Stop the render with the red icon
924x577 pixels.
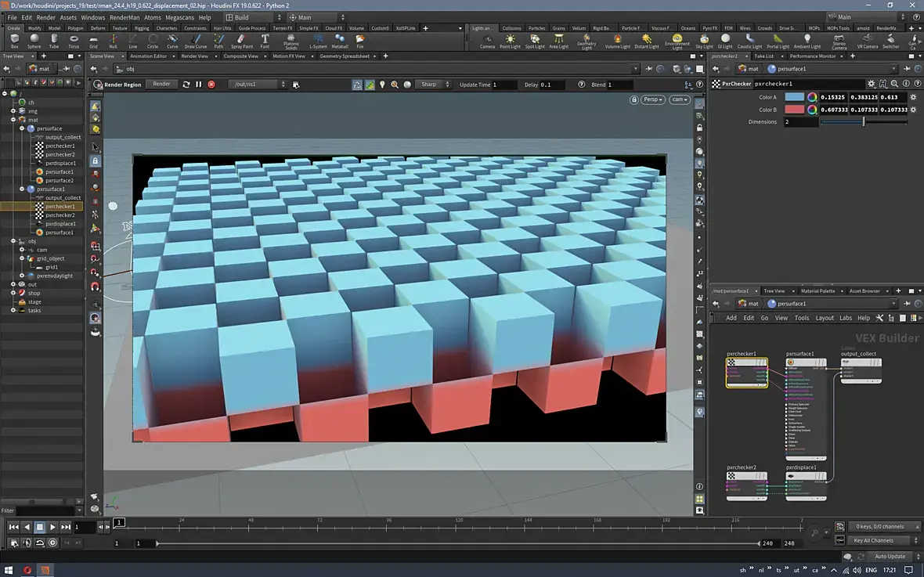(x=211, y=85)
